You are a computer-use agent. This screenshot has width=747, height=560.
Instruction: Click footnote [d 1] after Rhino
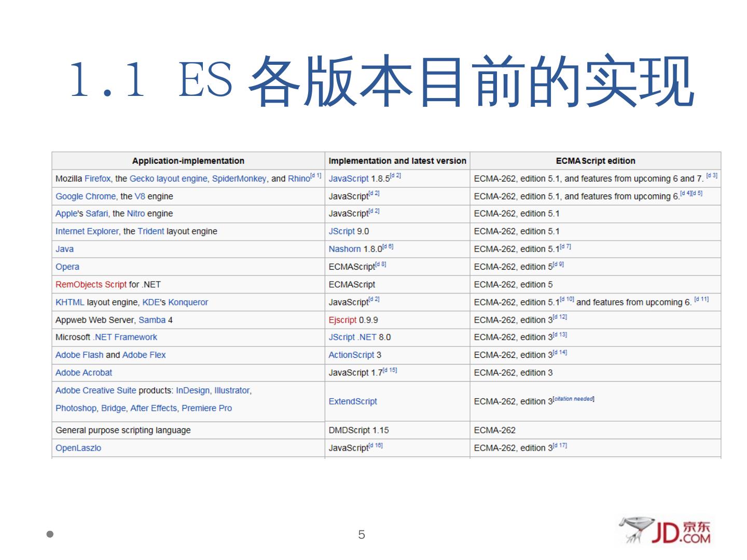click(x=316, y=176)
